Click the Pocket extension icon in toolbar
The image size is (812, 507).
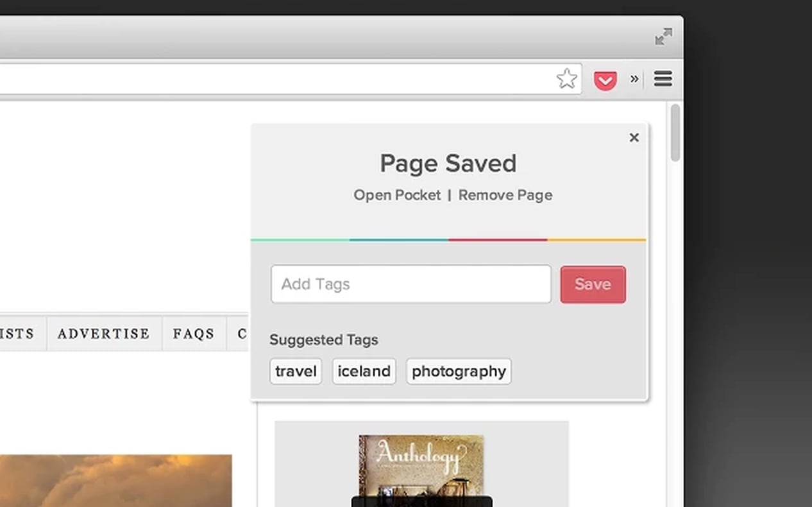coord(605,79)
